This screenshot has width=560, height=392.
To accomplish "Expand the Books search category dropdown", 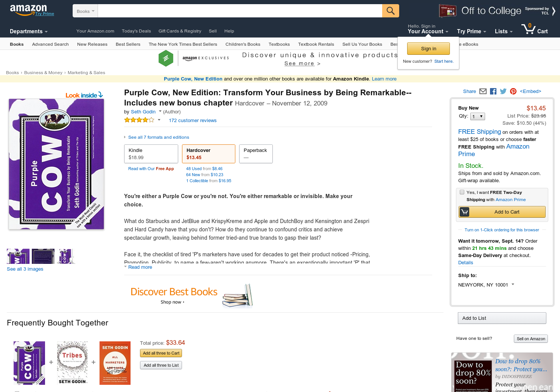I will pos(85,11).
